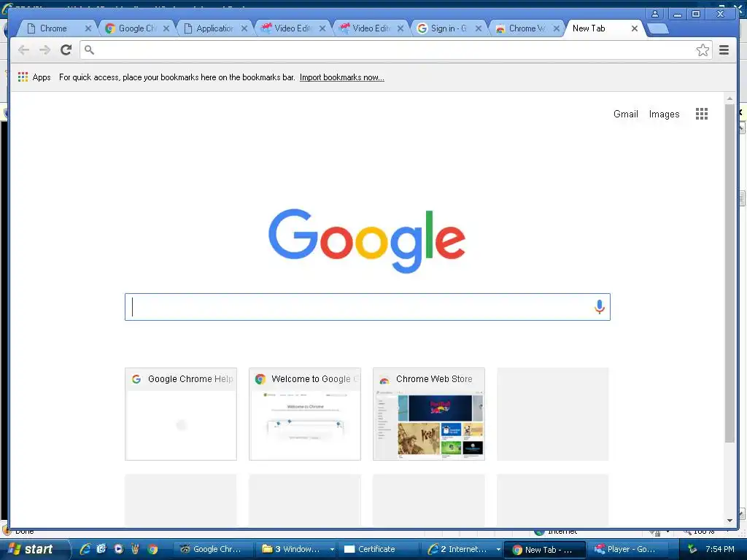Open Google Chrome Help thumbnail
747x560 pixels.
181,414
